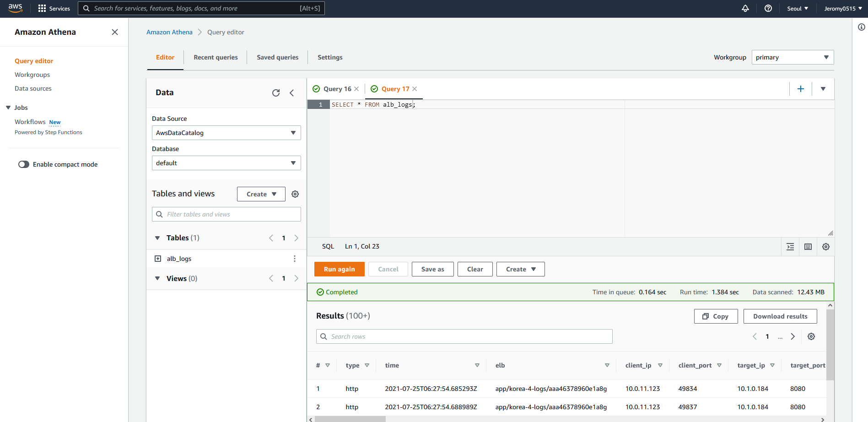Go to previous results page
The height and width of the screenshot is (422, 868).
pyautogui.click(x=755, y=336)
